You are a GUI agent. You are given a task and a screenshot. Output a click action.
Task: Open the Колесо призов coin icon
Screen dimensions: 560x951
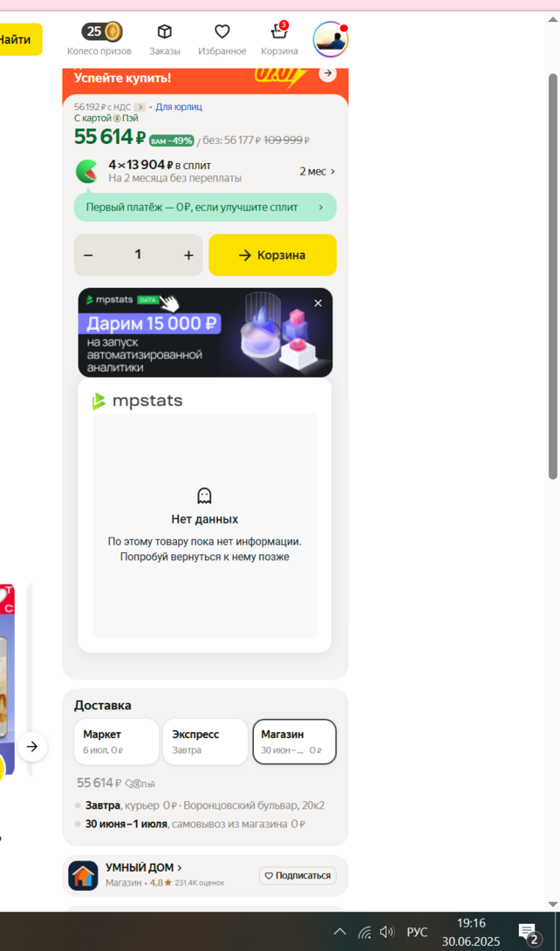coord(102,31)
